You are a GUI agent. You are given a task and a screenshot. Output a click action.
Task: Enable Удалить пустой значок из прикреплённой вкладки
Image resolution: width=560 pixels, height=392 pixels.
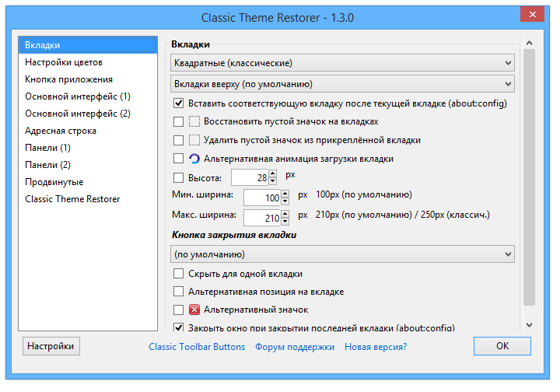point(178,140)
